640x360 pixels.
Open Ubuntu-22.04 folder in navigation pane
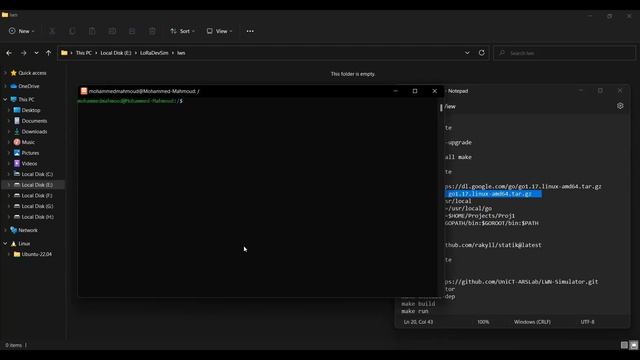click(x=36, y=254)
